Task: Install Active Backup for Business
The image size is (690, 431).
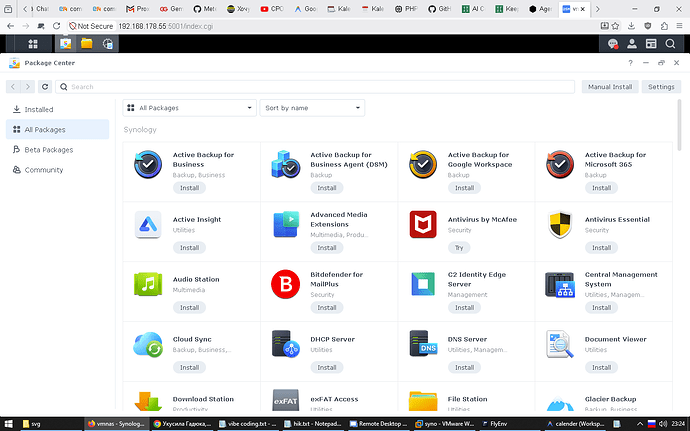Action: [189, 188]
